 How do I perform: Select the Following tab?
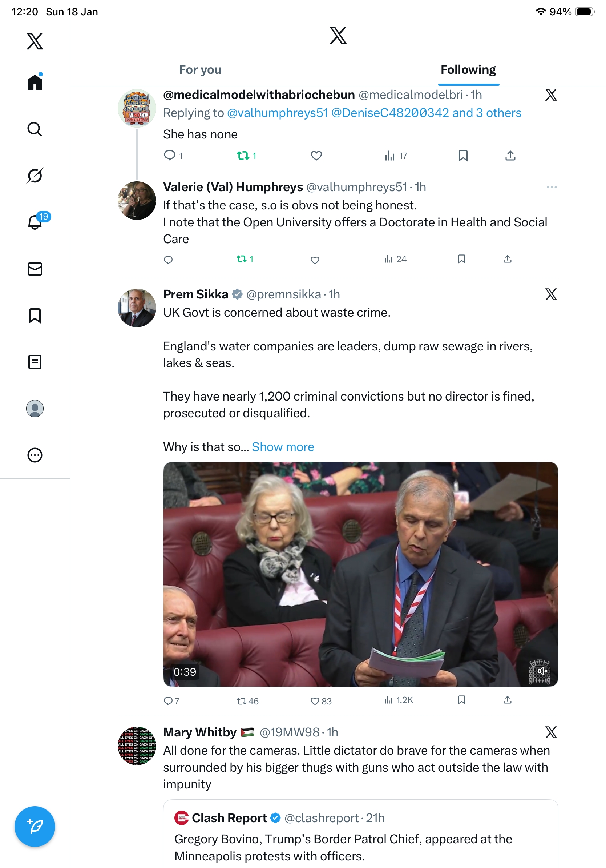[x=468, y=69]
